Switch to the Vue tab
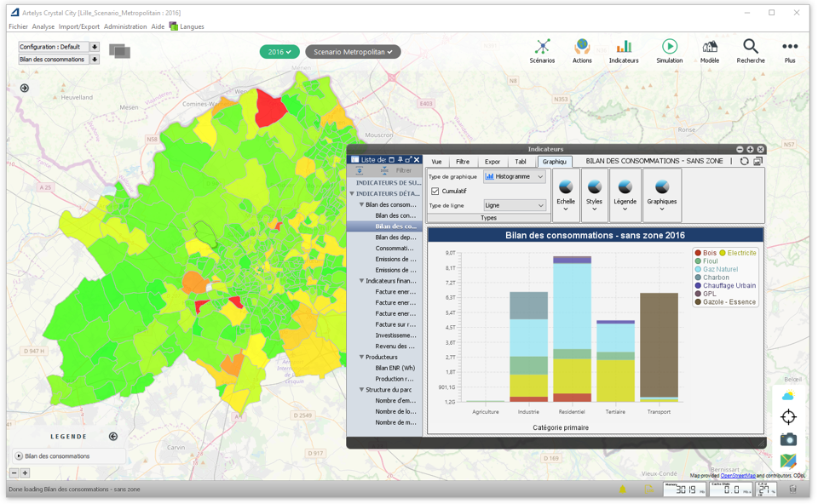This screenshot has width=818, height=504. 436,162
